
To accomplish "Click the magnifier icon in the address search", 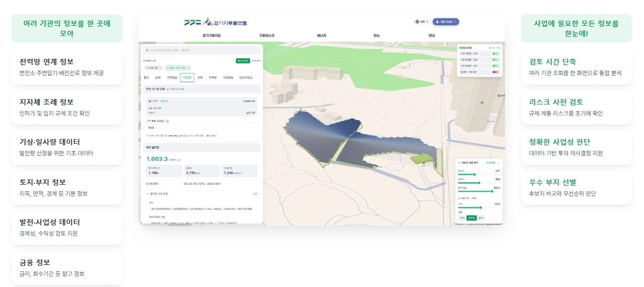I will tap(147, 50).
